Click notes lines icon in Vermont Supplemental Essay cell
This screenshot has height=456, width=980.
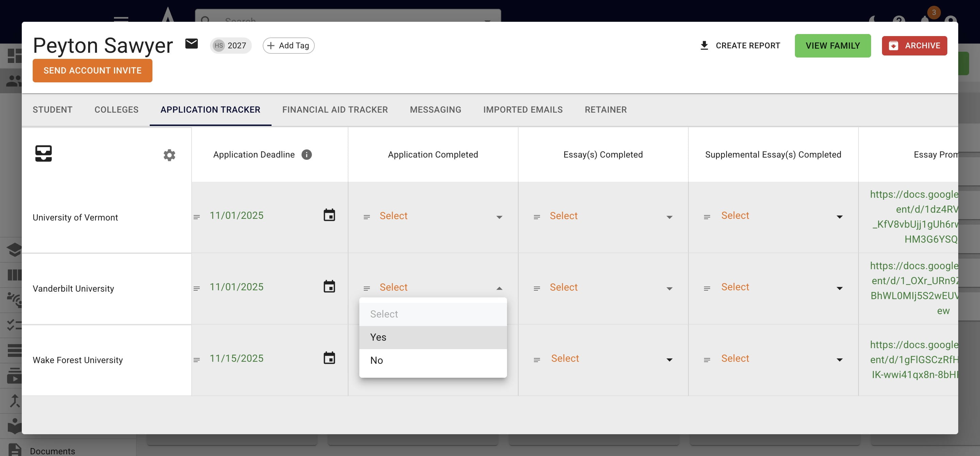click(707, 217)
